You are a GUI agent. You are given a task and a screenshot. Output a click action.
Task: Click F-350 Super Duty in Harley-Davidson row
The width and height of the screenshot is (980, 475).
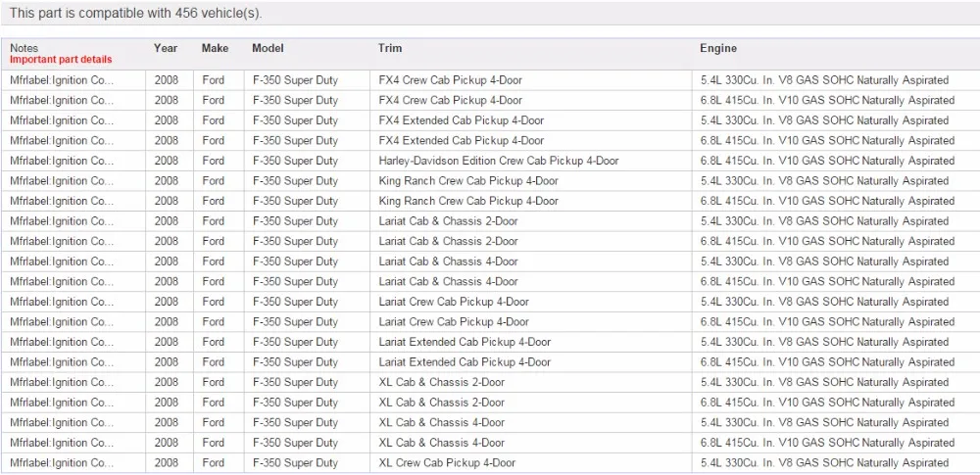tap(307, 161)
